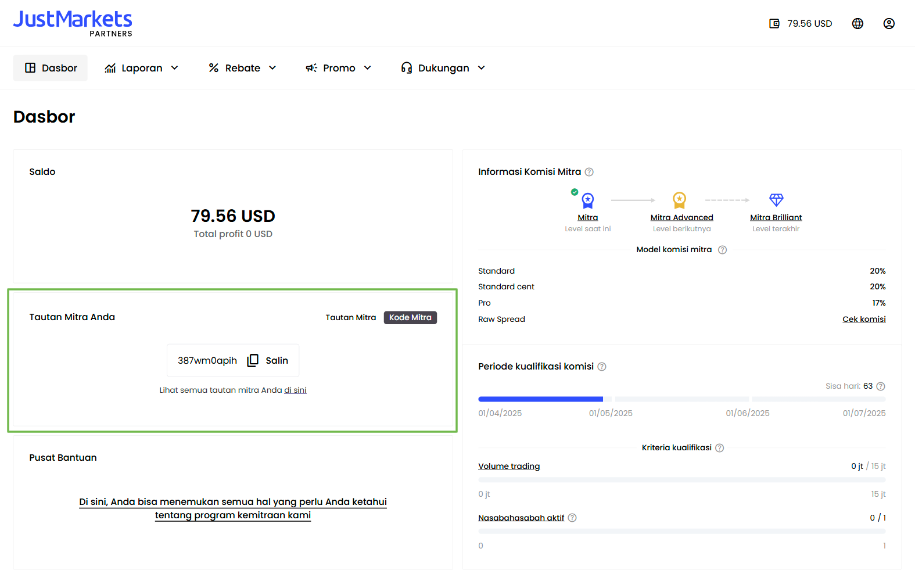The image size is (915, 588).
Task: Click the Laporan chart icon
Action: 110,68
